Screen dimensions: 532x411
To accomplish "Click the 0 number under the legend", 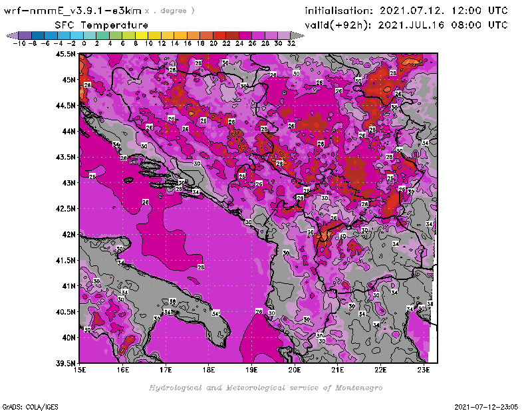I will click(84, 43).
